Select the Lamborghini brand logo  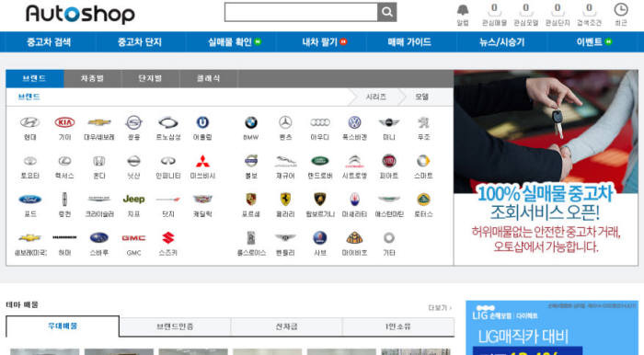pyautogui.click(x=320, y=200)
